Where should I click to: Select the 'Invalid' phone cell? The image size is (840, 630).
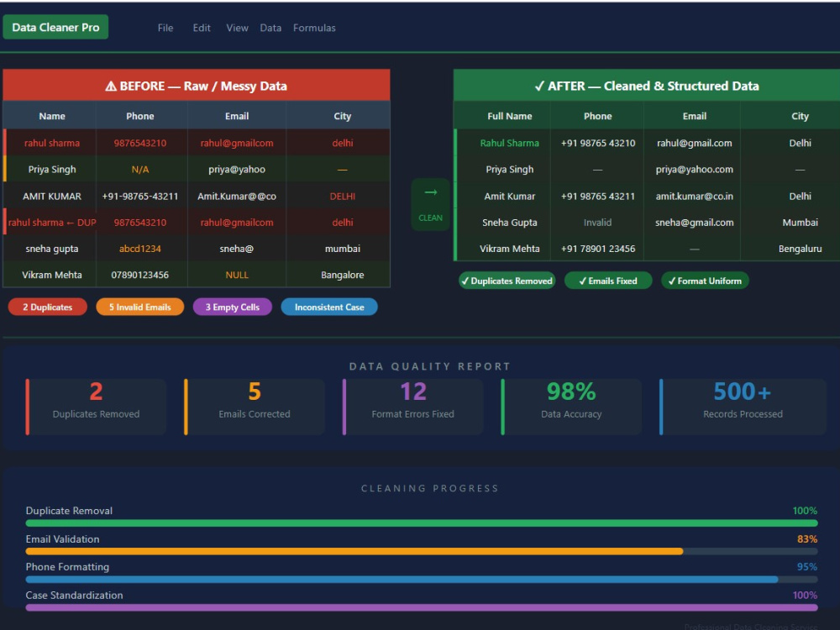[598, 223]
